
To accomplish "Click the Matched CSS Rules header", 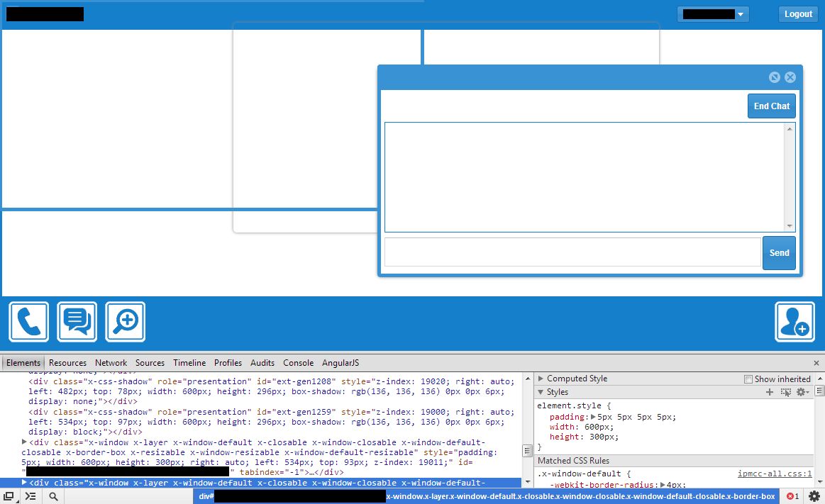I will point(573,460).
